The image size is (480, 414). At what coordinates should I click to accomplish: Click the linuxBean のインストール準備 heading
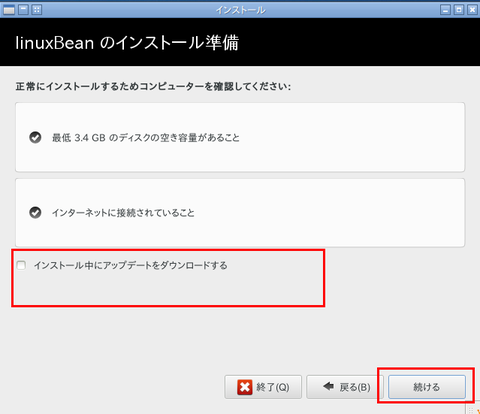tap(127, 43)
